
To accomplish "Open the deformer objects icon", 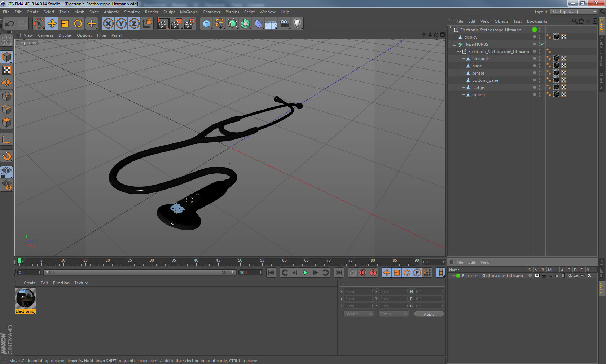I will coord(258,24).
